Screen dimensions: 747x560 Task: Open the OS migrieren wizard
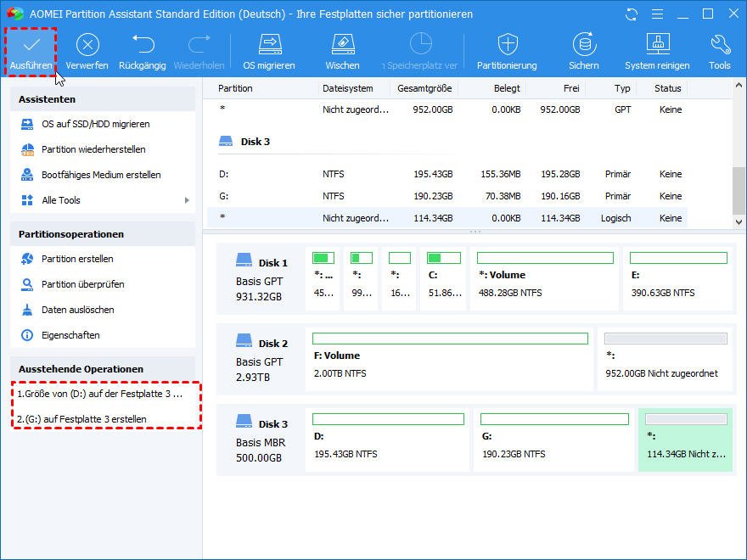click(x=269, y=51)
